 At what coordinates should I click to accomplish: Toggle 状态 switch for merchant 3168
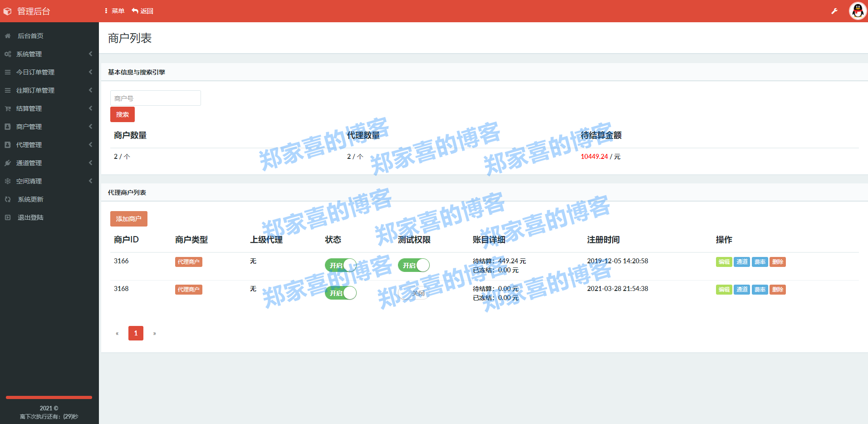click(341, 293)
